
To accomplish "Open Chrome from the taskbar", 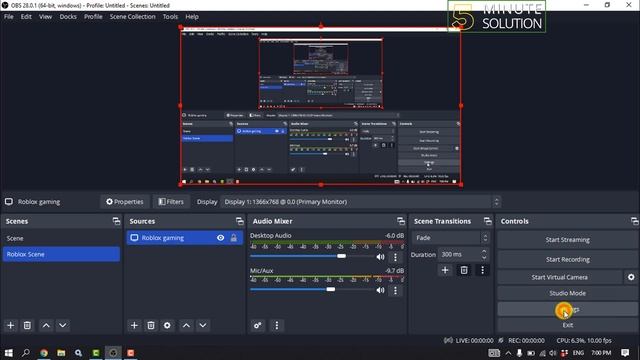I will tap(44, 353).
